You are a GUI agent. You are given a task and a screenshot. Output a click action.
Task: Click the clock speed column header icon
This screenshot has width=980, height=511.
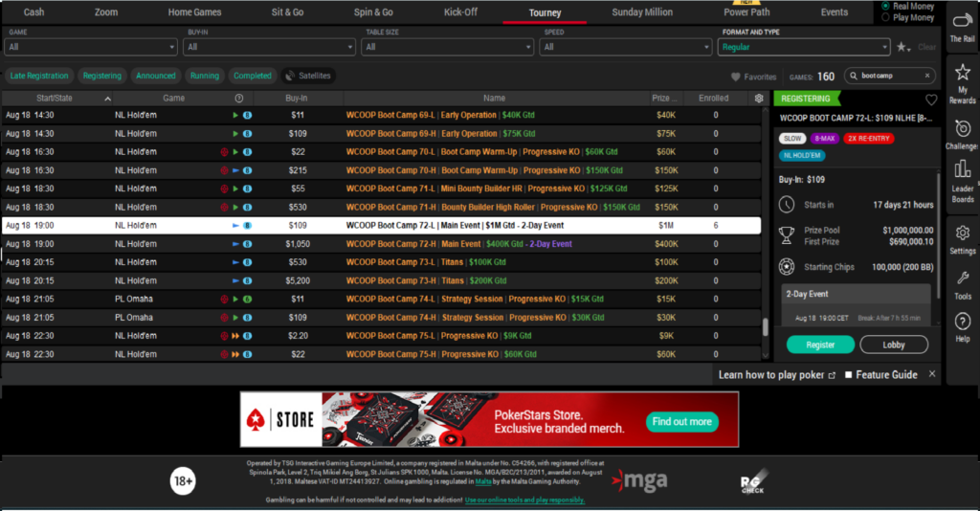(x=238, y=98)
